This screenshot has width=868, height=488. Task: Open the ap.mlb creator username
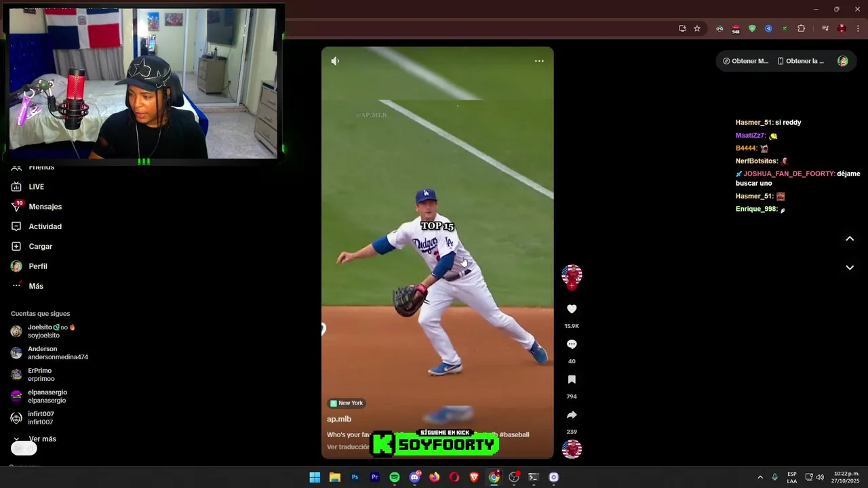click(x=339, y=419)
